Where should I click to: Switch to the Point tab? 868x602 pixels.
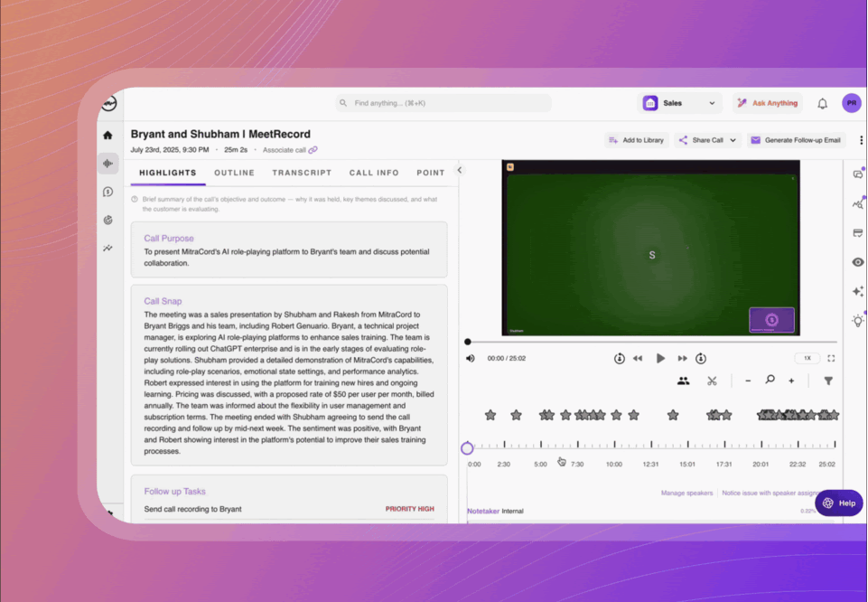[x=431, y=173]
